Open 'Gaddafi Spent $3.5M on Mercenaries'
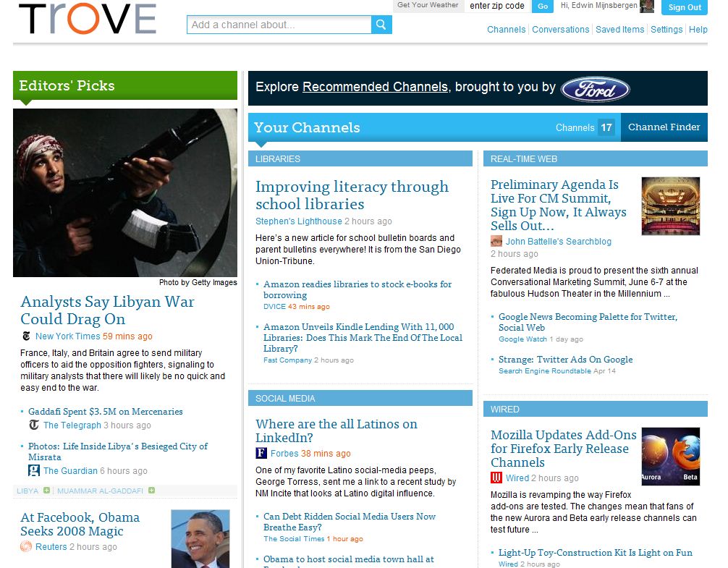The image size is (728, 568). coord(106,411)
